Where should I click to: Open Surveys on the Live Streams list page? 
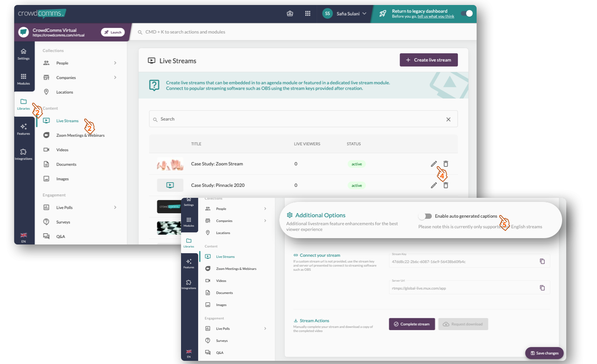coord(63,222)
